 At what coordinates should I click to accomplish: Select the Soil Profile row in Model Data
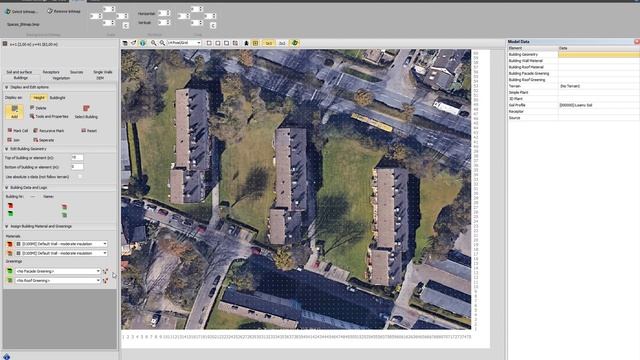pos(573,105)
